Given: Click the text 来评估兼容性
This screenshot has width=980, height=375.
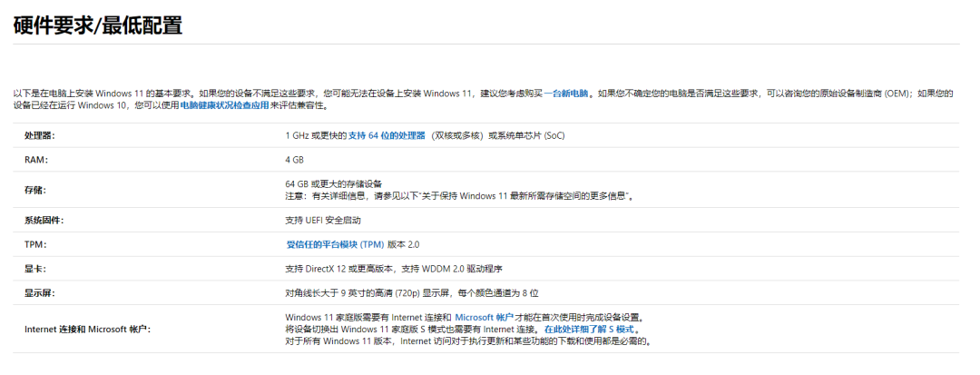Looking at the screenshot, I should coord(299,106).
